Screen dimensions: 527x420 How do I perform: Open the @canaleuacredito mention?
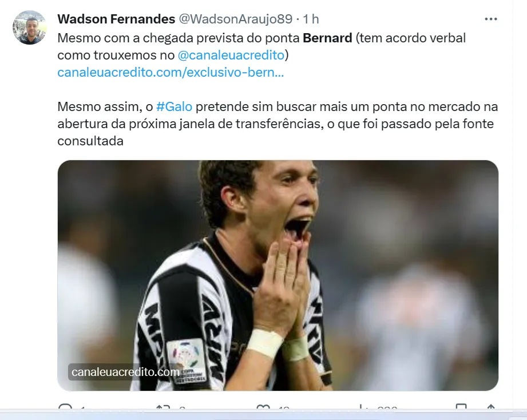[x=231, y=55]
